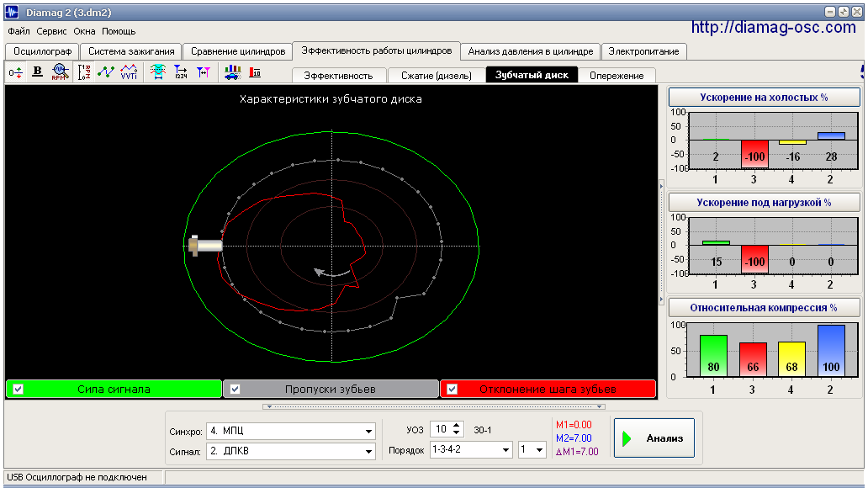Click the left arrow of the horizontal splitter
The width and height of the screenshot is (868, 488).
(x=270, y=406)
